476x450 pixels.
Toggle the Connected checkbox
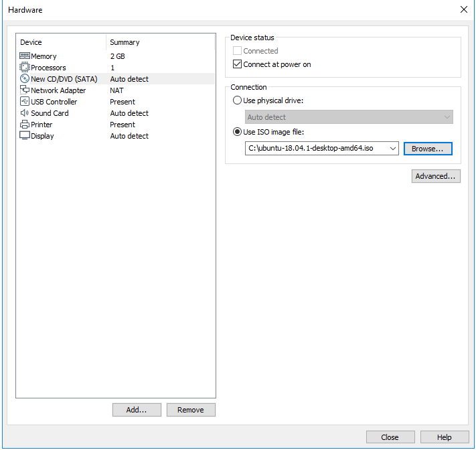[x=237, y=51]
